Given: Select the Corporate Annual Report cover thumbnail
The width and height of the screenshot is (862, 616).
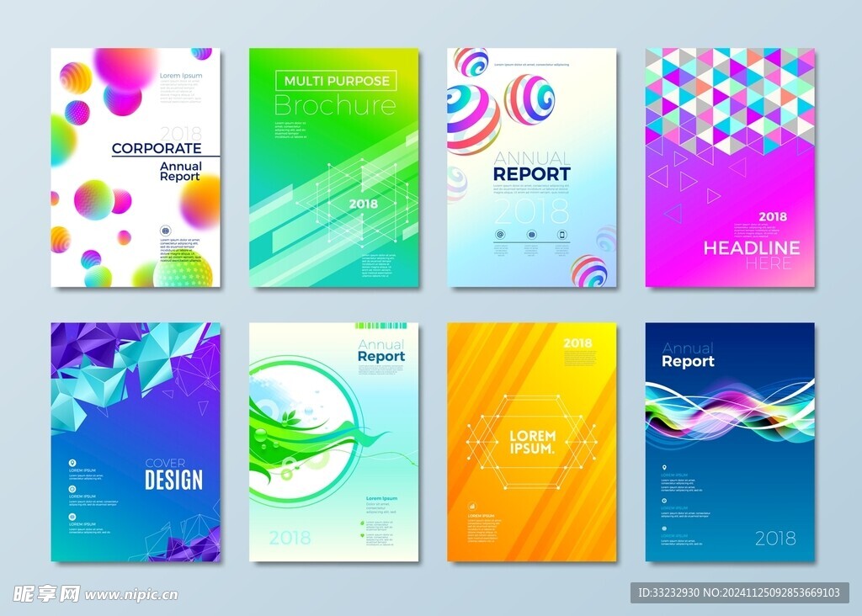Looking at the screenshot, I should pyautogui.click(x=136, y=167).
